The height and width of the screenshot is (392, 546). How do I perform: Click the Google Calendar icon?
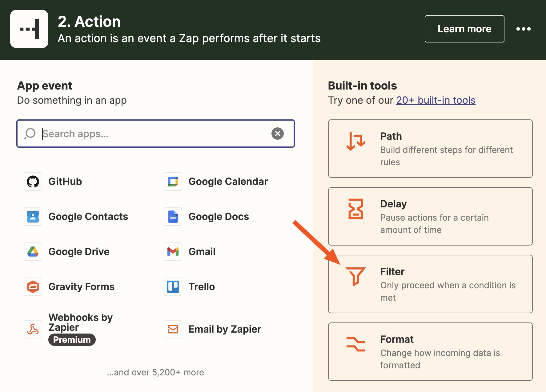[x=173, y=182]
